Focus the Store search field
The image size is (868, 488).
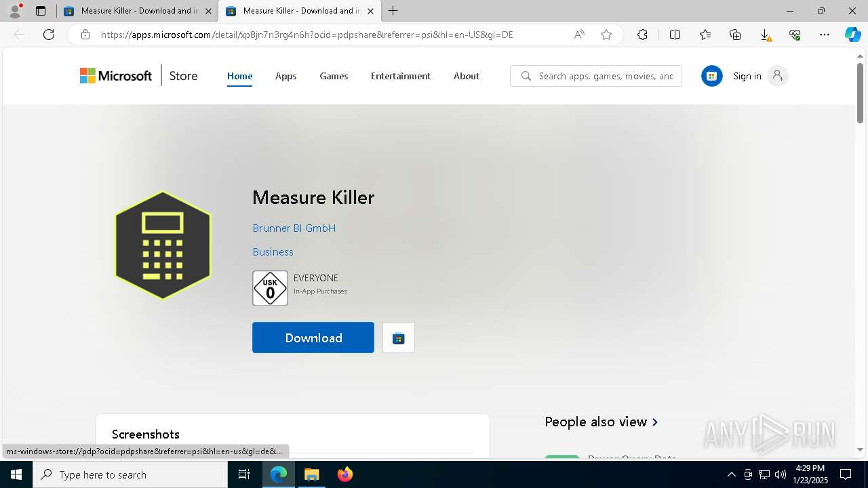(x=596, y=76)
